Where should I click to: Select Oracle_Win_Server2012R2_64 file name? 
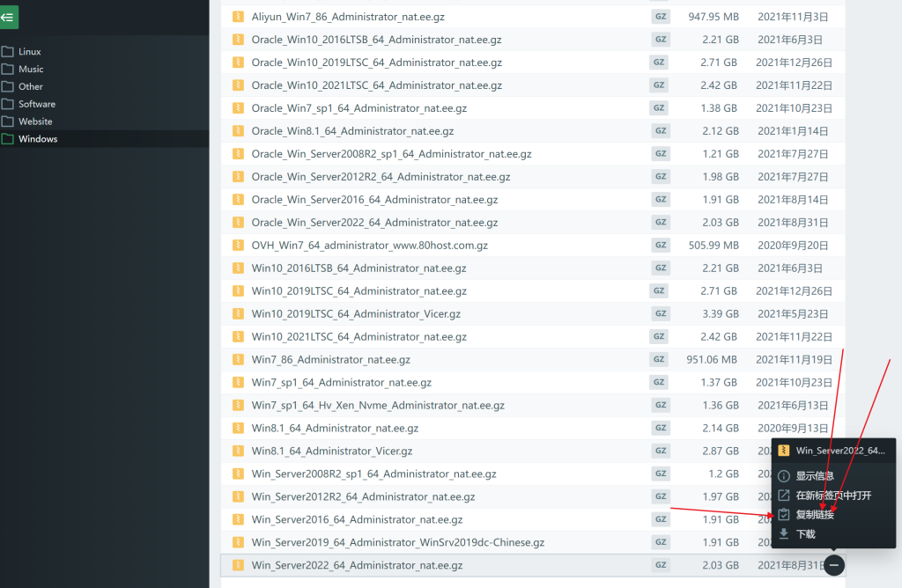point(381,176)
